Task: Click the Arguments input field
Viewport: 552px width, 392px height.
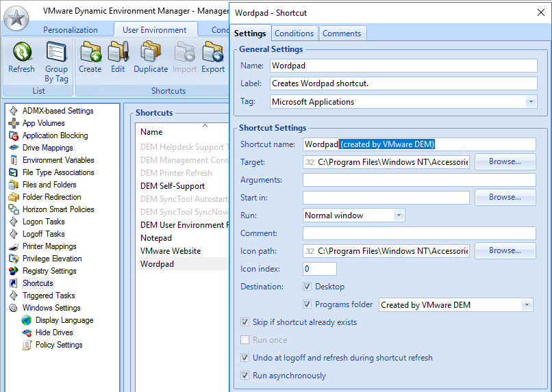Action: (x=419, y=180)
